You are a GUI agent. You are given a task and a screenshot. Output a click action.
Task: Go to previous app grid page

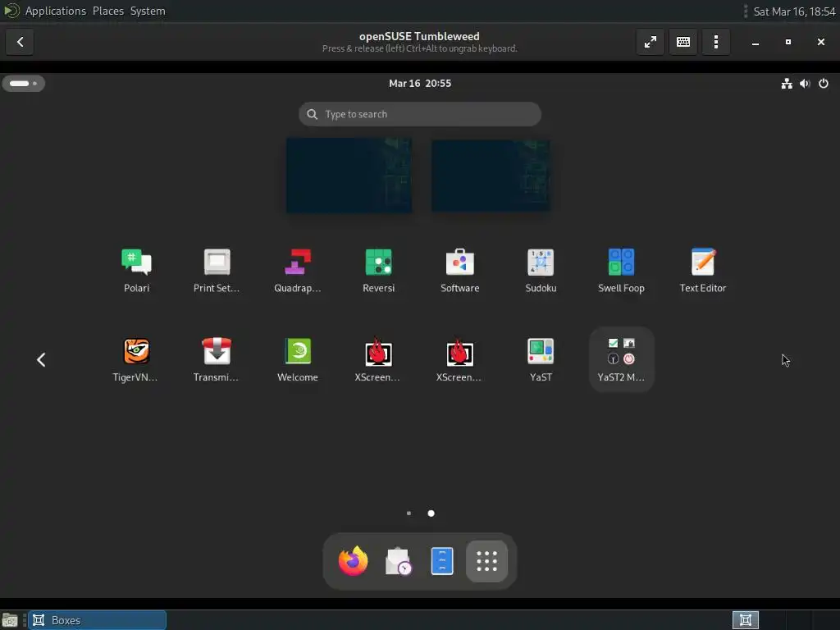41,359
